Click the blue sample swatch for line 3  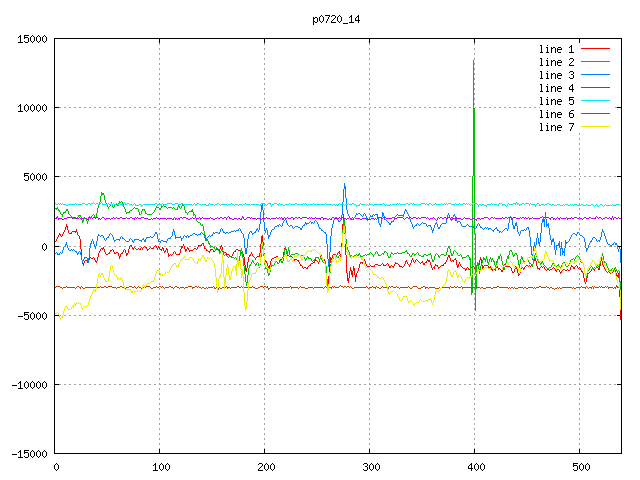(596, 75)
